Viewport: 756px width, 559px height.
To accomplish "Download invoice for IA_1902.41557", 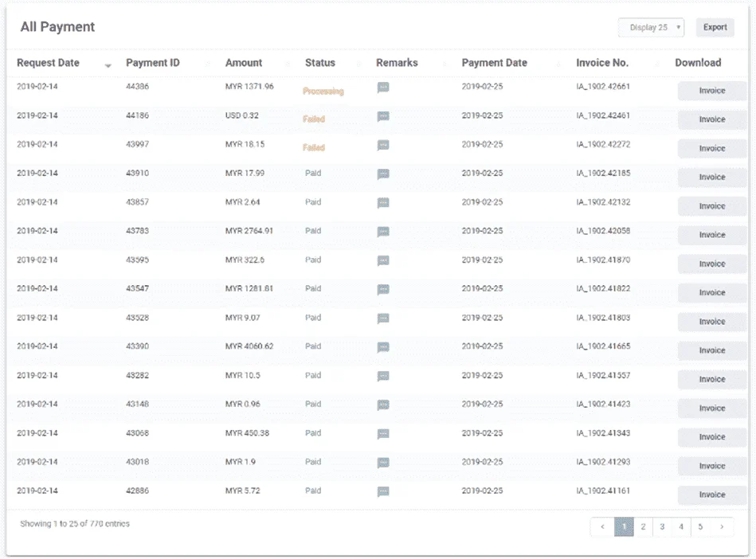I will [711, 379].
